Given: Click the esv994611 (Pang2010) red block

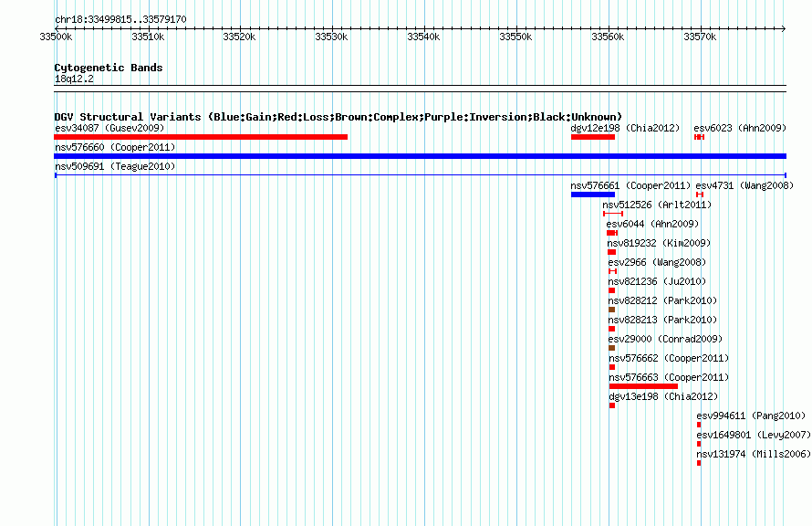Looking at the screenshot, I should (699, 425).
